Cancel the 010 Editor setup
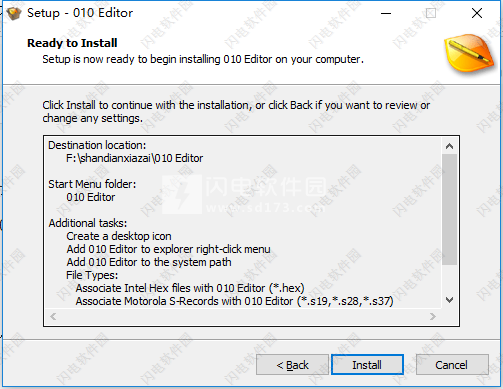Image resolution: width=503 pixels, height=389 pixels. (x=452, y=365)
